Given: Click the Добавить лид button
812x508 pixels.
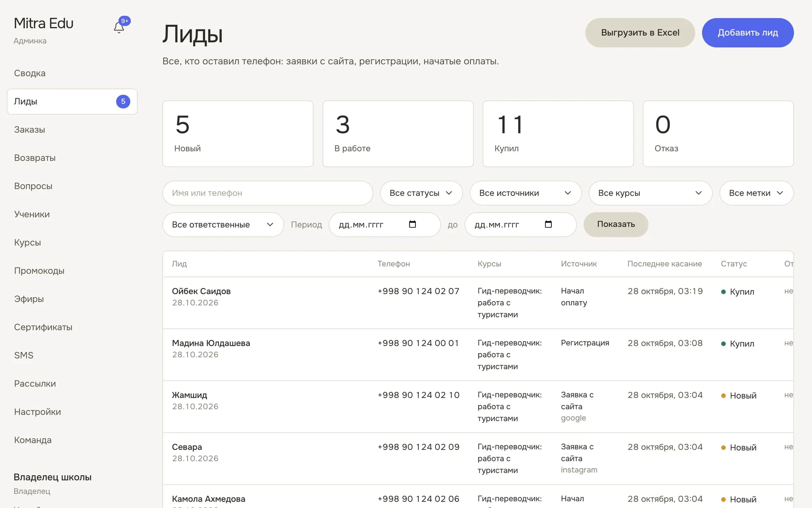Looking at the screenshot, I should click(748, 33).
